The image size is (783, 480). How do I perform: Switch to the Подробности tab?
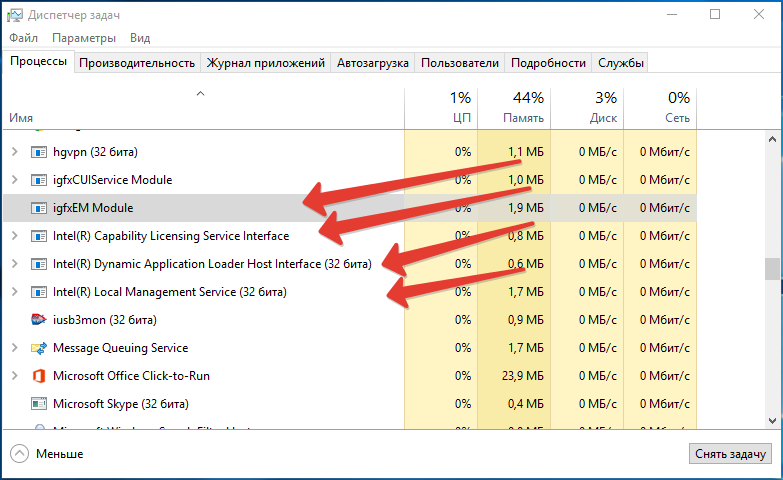click(548, 63)
